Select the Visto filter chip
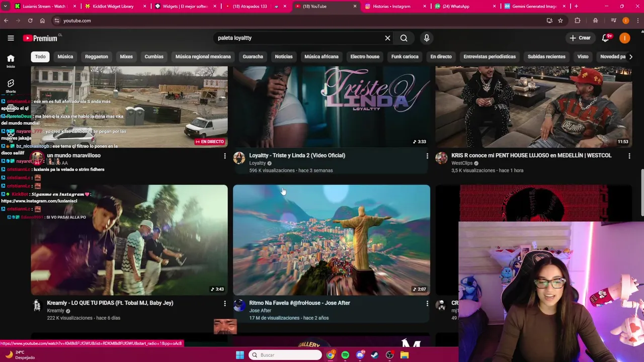The image size is (644, 362). pos(583,56)
